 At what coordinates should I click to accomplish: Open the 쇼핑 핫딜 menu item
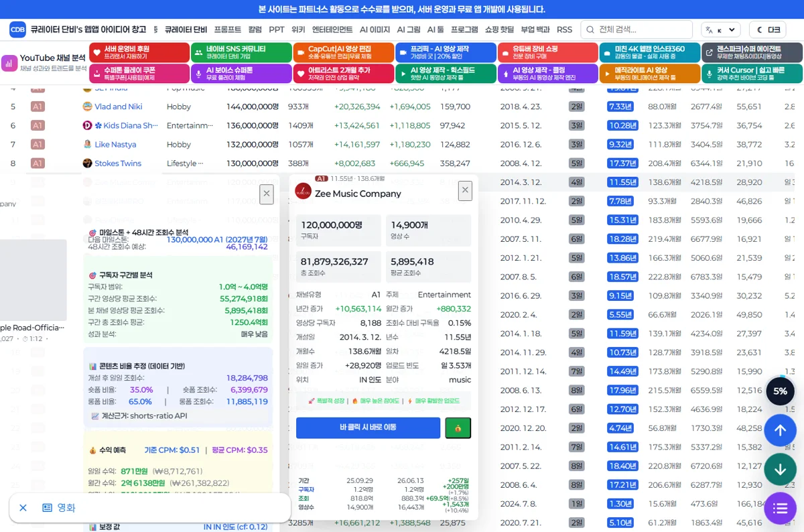pos(499,29)
